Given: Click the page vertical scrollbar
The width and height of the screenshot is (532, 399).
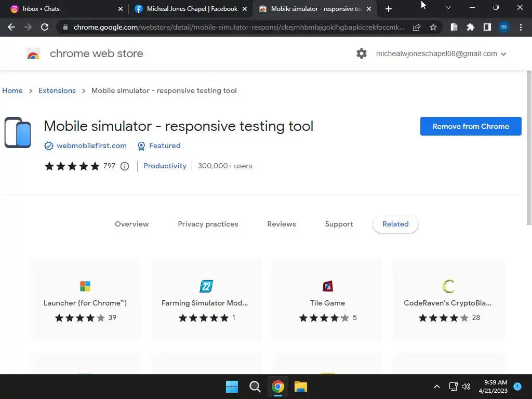Looking at the screenshot, I should point(528,148).
